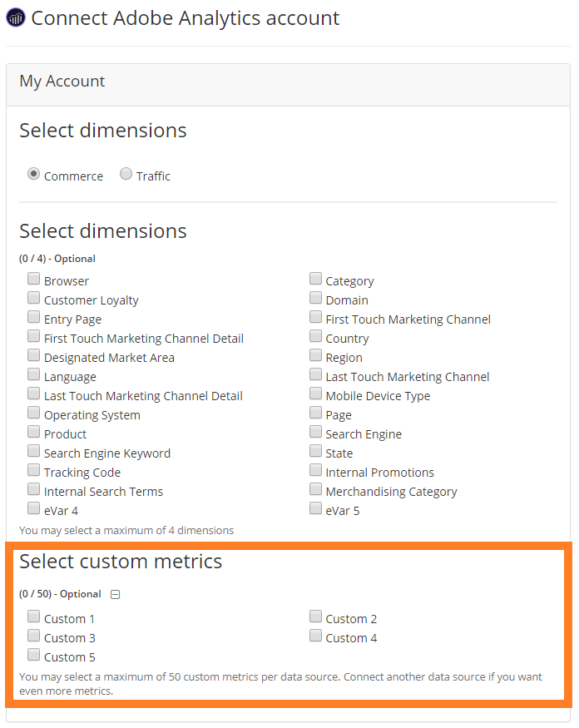Click the Adobe Analytics logo icon
The width and height of the screenshot is (579, 728).
click(x=16, y=17)
